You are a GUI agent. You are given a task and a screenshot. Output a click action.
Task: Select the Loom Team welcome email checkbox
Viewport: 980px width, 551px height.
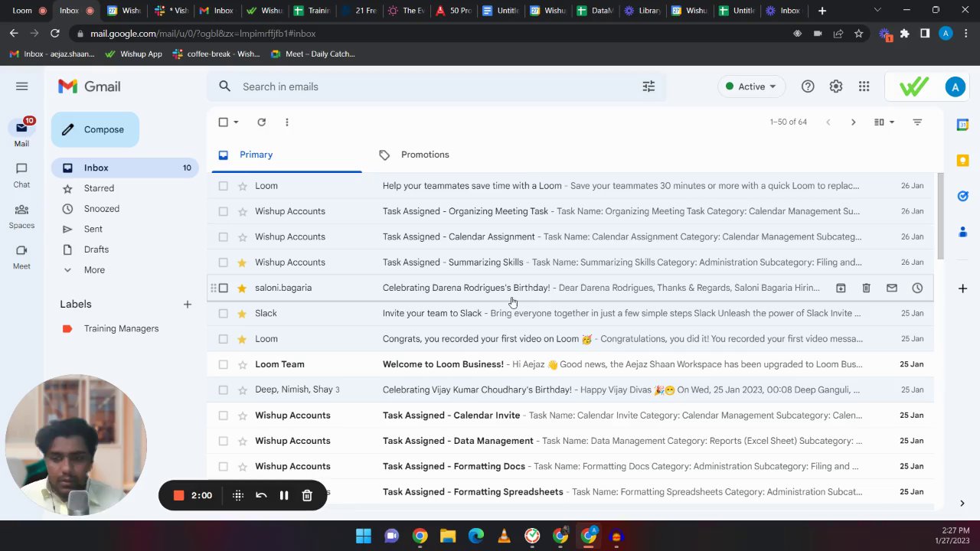223,364
